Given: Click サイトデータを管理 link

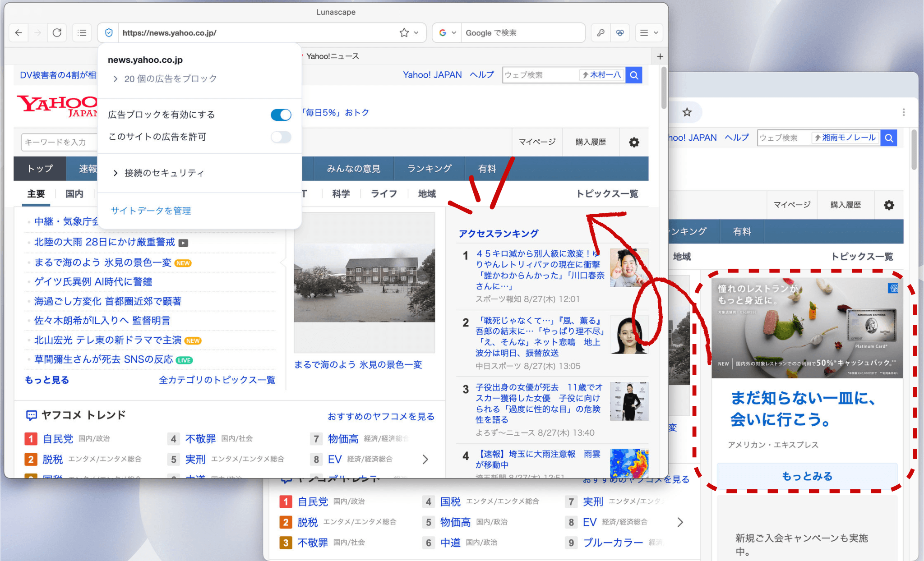Looking at the screenshot, I should click(x=151, y=211).
